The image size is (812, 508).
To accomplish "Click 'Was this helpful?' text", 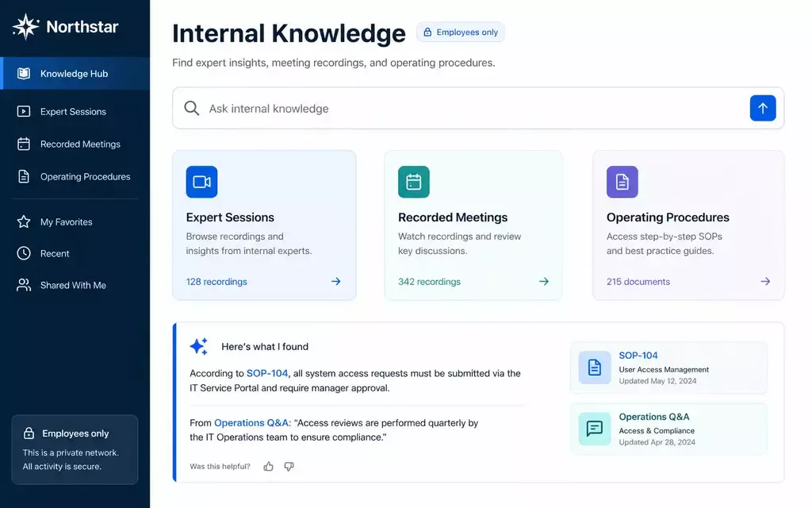I will (x=220, y=467).
